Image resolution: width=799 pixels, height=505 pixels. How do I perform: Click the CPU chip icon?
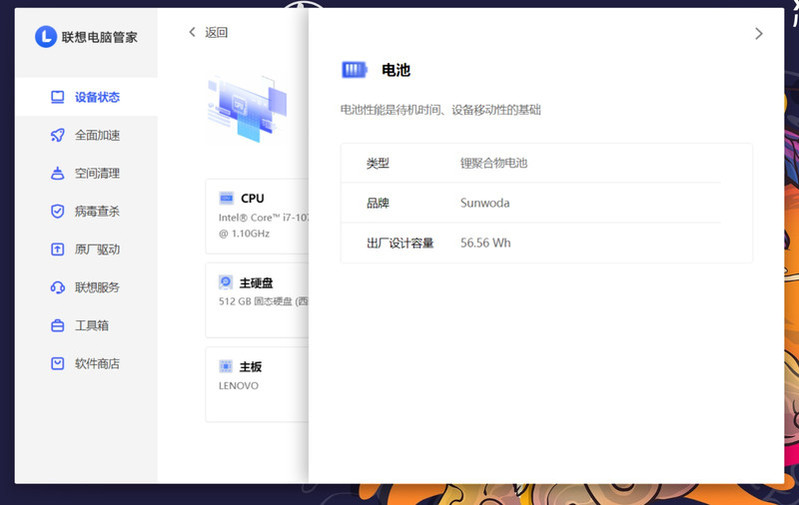pyautogui.click(x=226, y=198)
